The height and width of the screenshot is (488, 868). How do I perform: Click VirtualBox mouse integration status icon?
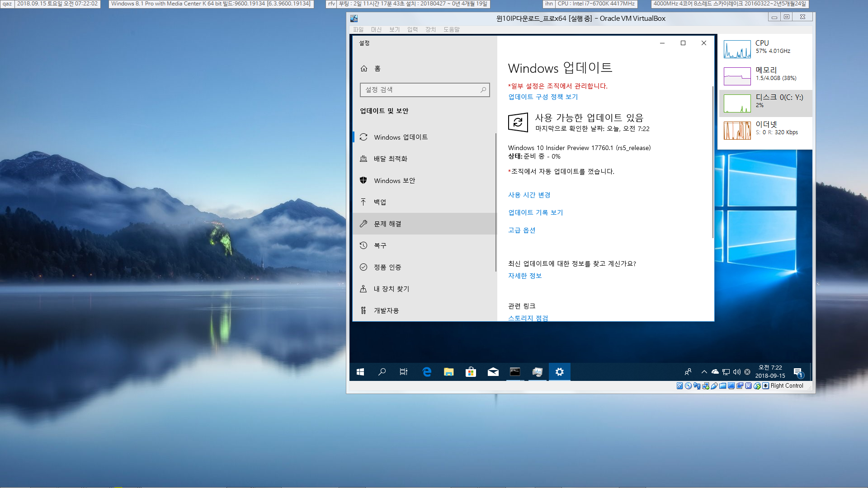click(757, 385)
